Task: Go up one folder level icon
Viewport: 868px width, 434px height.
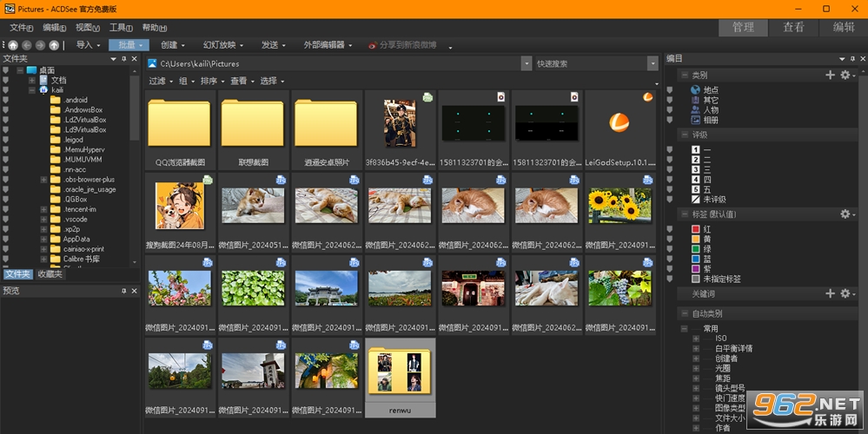Action: (54, 45)
